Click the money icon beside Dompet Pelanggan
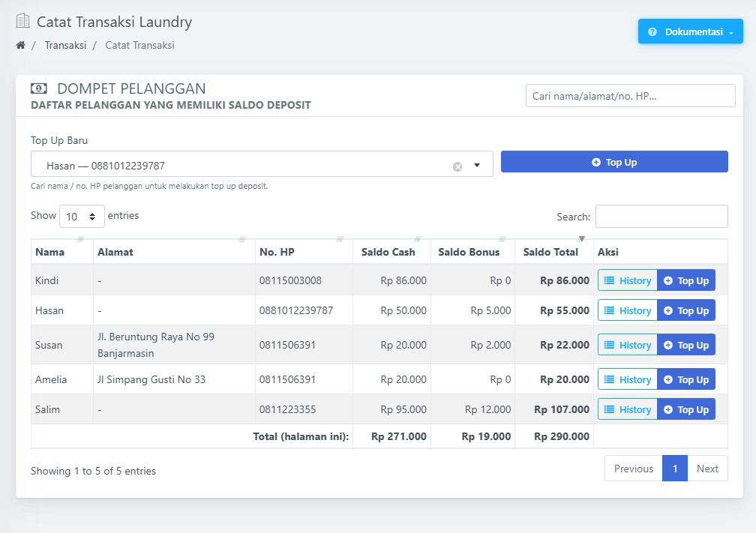This screenshot has height=533, width=756. [39, 88]
